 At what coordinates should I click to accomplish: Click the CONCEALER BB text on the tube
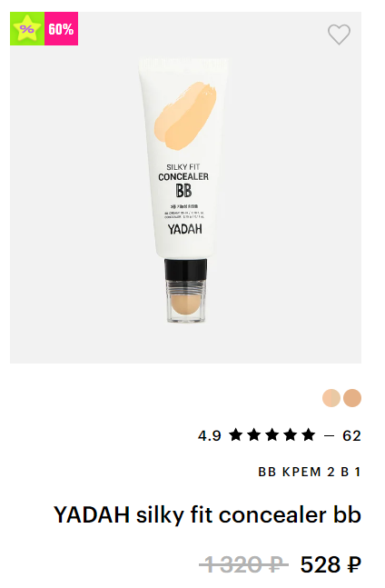[183, 184]
